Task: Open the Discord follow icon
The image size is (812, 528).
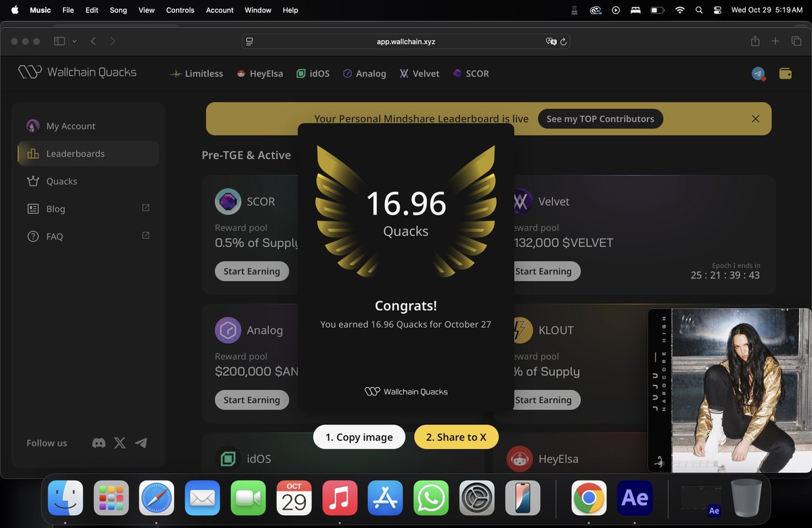Action: [x=99, y=443]
